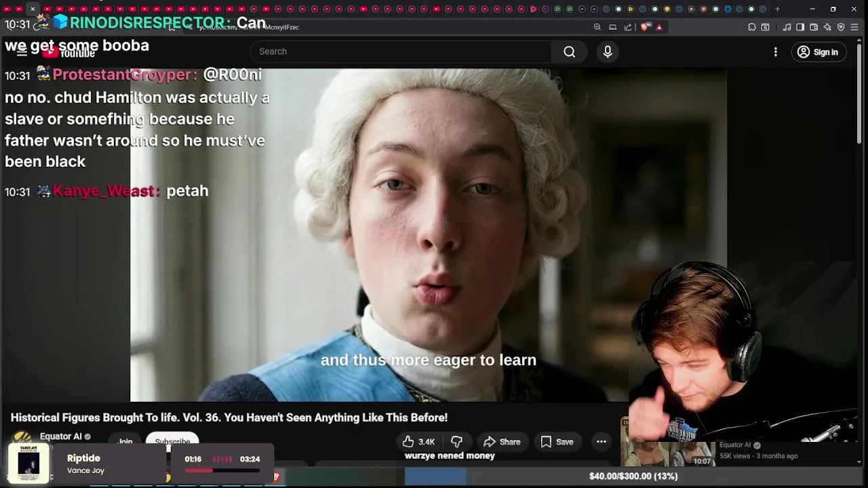Click the 'Riptide' song title
The image size is (868, 488).
[83, 458]
